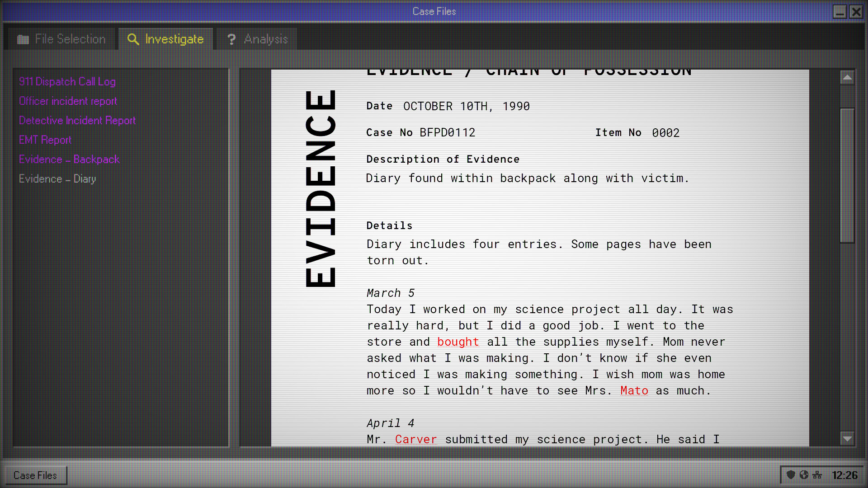The image size is (868, 488).
Task: Click the Case Files taskbar button
Action: [x=35, y=475]
